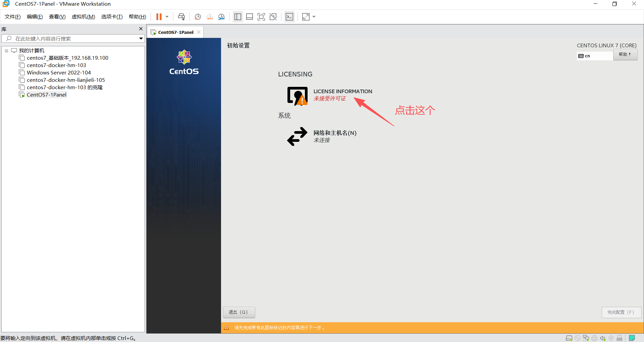Toggle the library sidebar view
644x342 pixels.
[x=238, y=17]
